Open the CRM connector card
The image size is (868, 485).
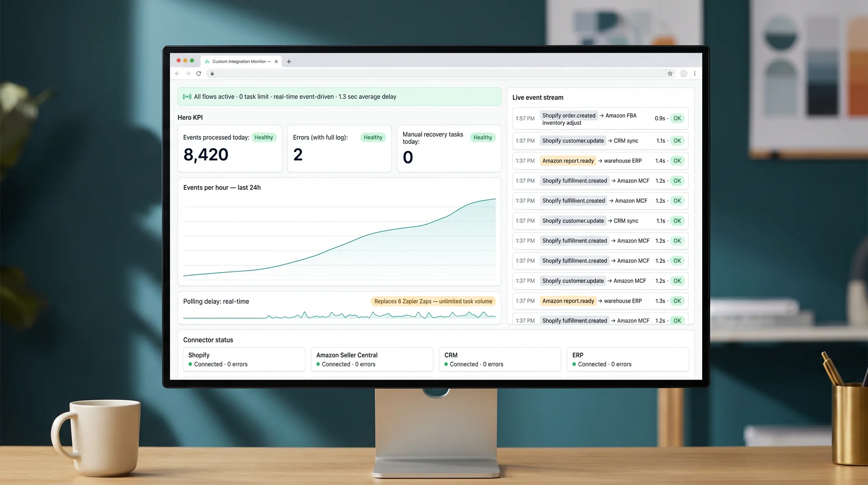500,360
